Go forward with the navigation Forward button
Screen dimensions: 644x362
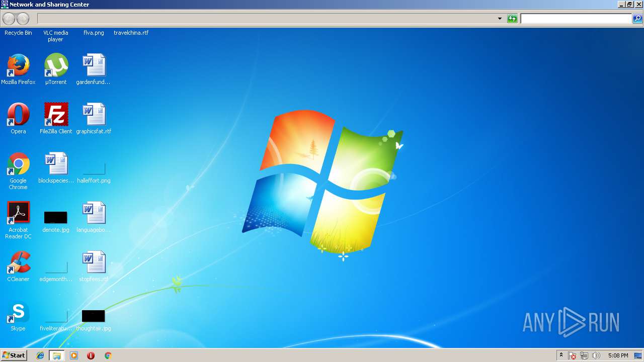pos(23,19)
